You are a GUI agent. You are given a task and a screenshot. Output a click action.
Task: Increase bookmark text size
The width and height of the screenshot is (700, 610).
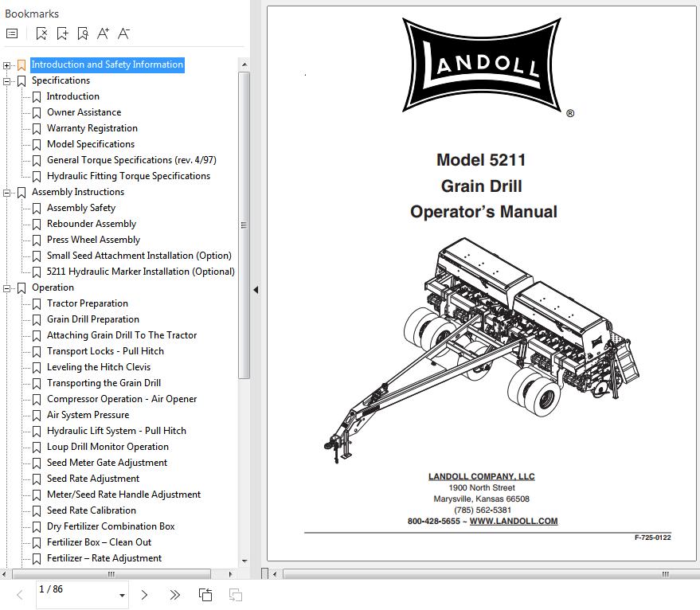pyautogui.click(x=103, y=33)
